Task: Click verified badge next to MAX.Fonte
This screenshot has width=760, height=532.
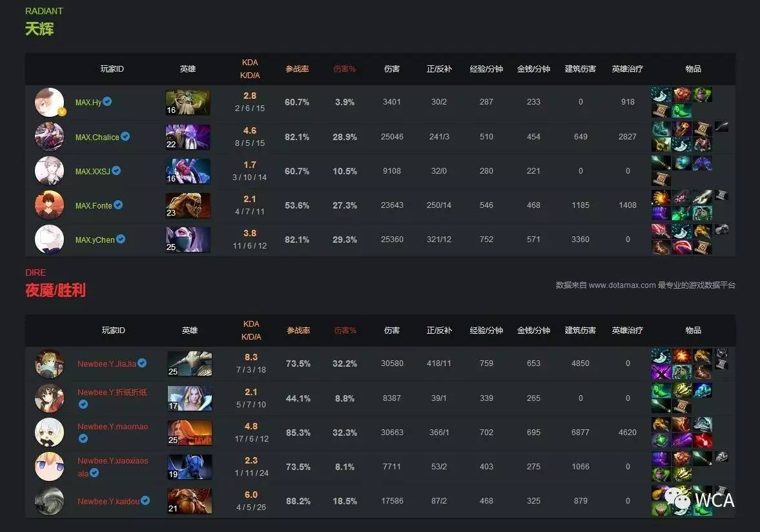Action: point(118,205)
